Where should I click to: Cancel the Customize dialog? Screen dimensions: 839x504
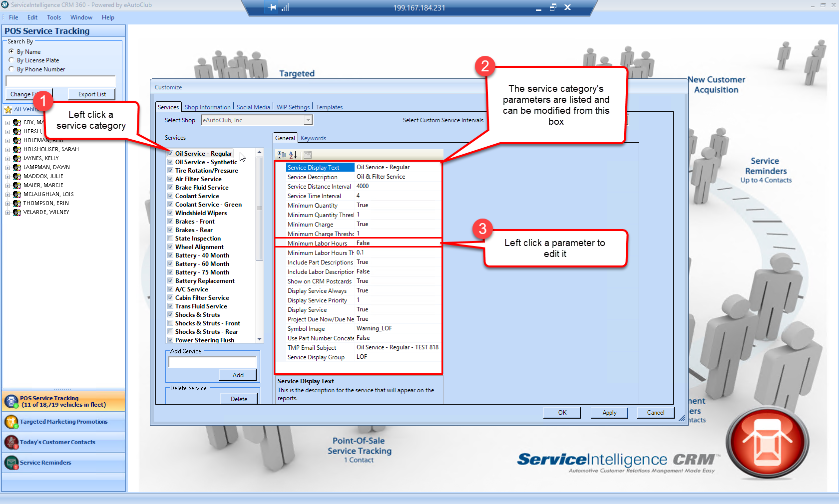(656, 413)
